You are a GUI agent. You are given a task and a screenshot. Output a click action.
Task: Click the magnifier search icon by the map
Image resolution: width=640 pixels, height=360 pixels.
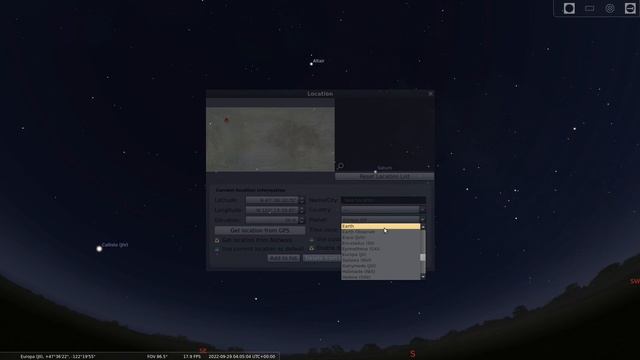[340, 166]
